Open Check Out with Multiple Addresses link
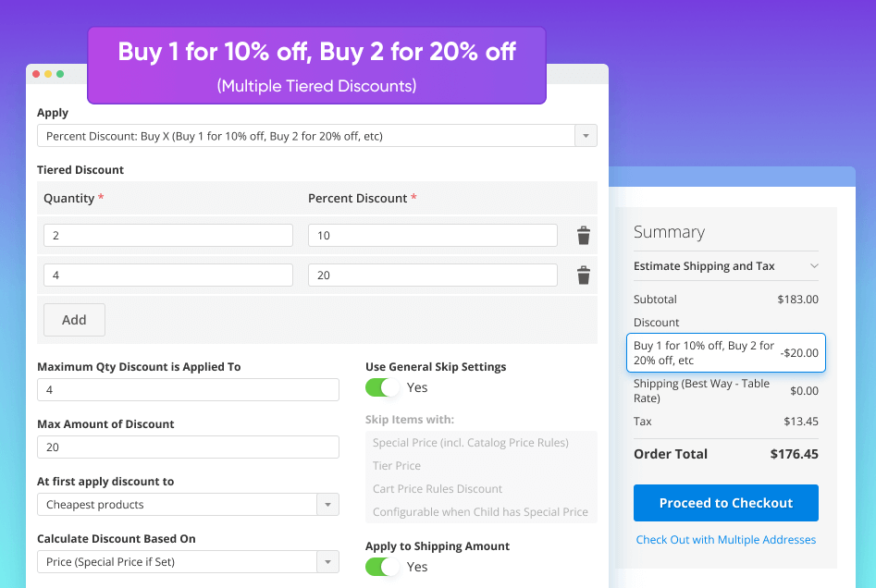The width and height of the screenshot is (876, 588). coord(725,540)
